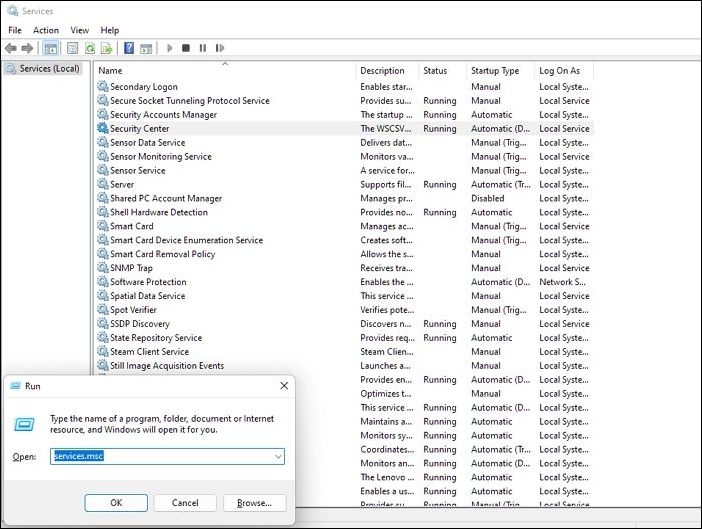Click the Export List toolbar icon

tap(107, 48)
